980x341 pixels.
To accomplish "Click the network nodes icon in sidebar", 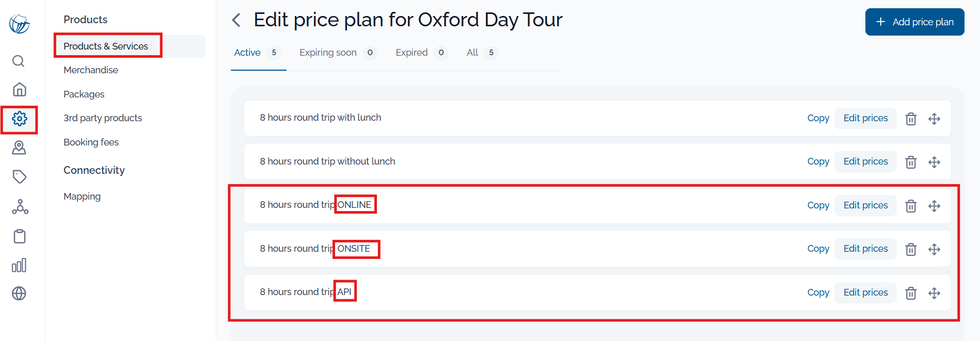I will coord(20,207).
